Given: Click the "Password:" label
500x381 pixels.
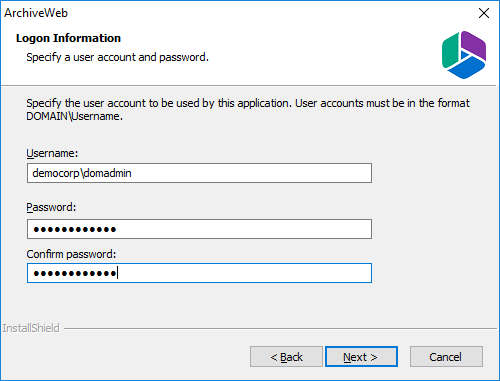Looking at the screenshot, I should tap(51, 207).
